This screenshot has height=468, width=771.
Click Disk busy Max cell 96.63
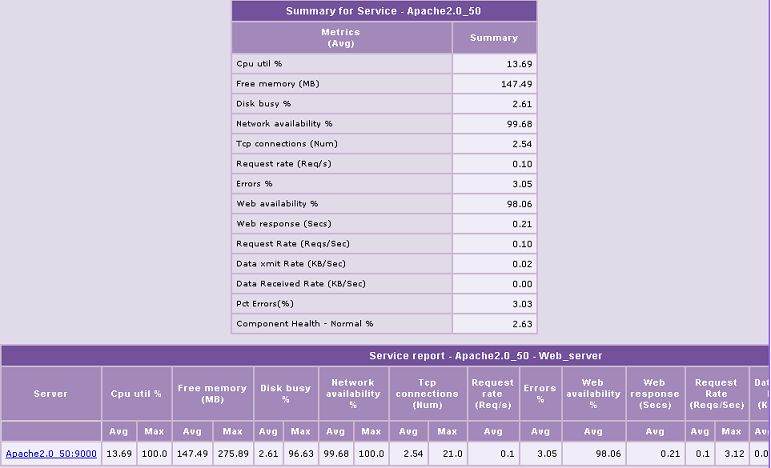tap(300, 454)
